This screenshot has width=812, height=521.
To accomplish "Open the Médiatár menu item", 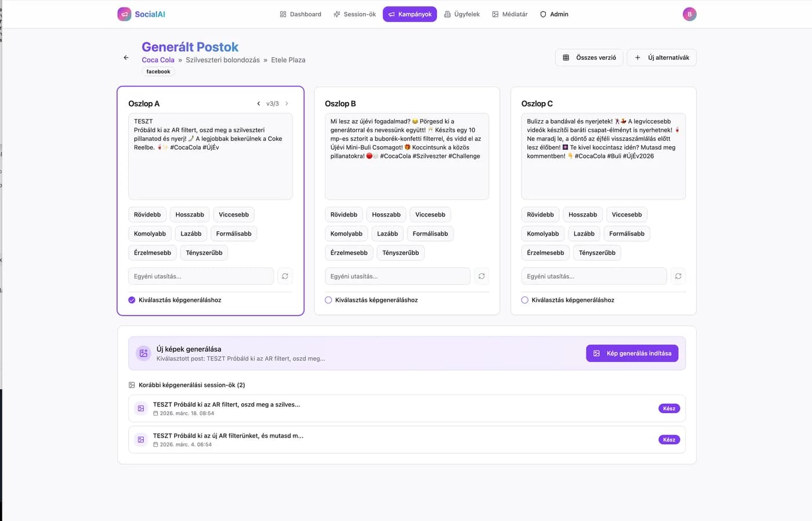I will [510, 14].
